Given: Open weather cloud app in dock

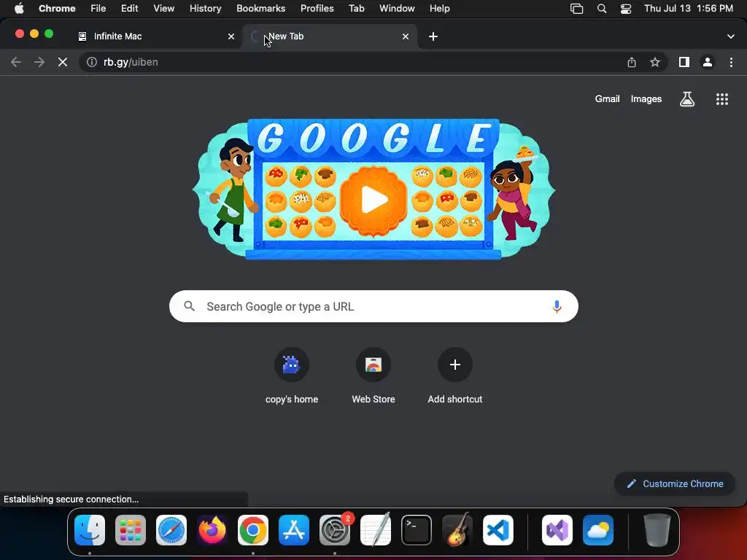Looking at the screenshot, I should click(598, 530).
